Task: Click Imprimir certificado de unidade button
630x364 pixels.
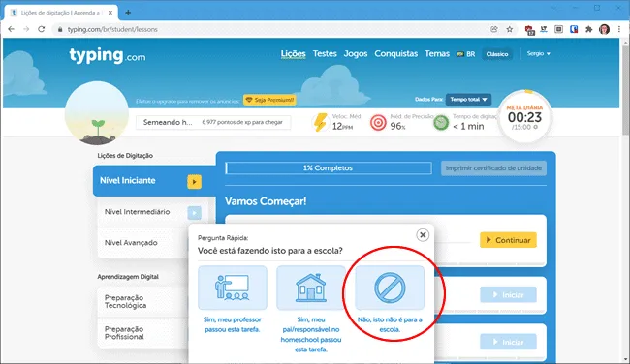Action: point(493,168)
